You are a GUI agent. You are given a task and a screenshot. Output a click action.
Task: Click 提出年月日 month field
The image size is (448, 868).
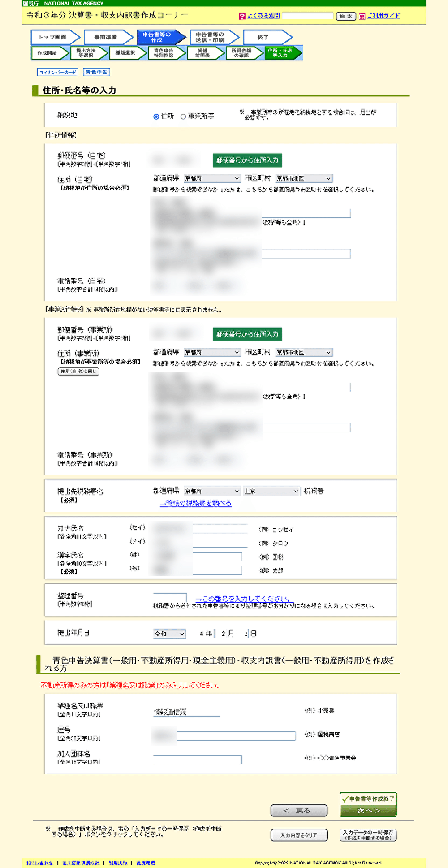pyautogui.click(x=222, y=634)
